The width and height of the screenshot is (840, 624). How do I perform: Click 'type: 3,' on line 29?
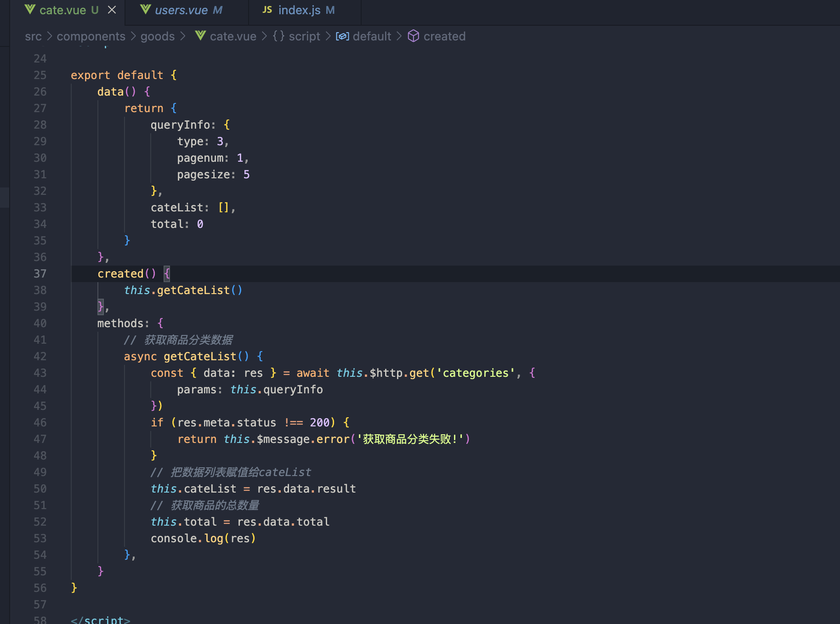coord(203,142)
